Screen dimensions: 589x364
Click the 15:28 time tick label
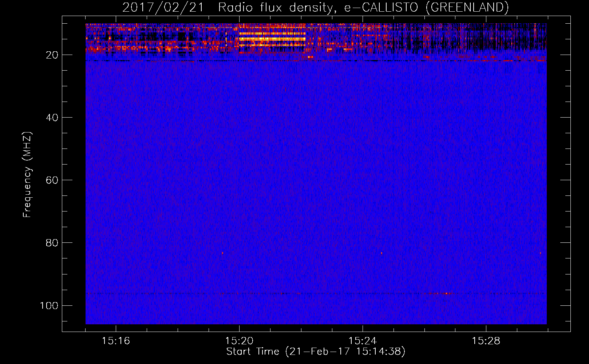coord(486,341)
